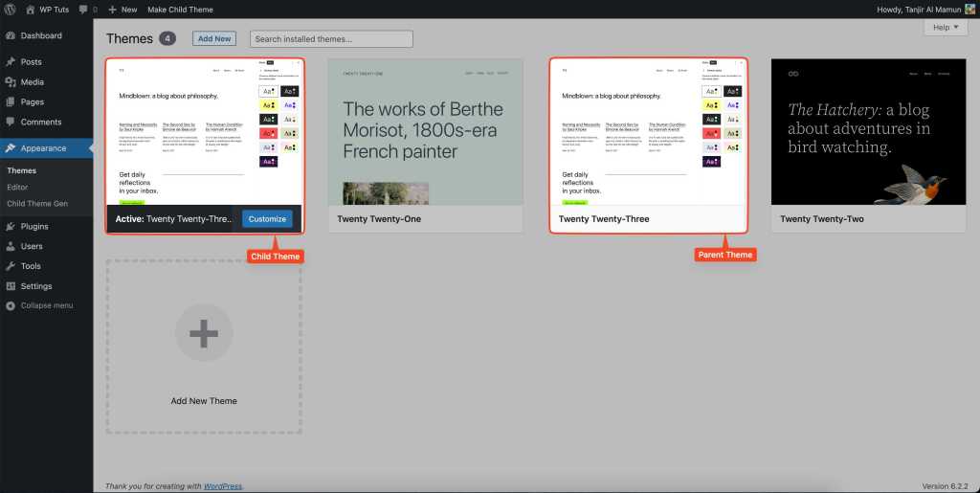This screenshot has height=493, width=980.
Task: Open the WordPress footer link
Action: coord(222,486)
